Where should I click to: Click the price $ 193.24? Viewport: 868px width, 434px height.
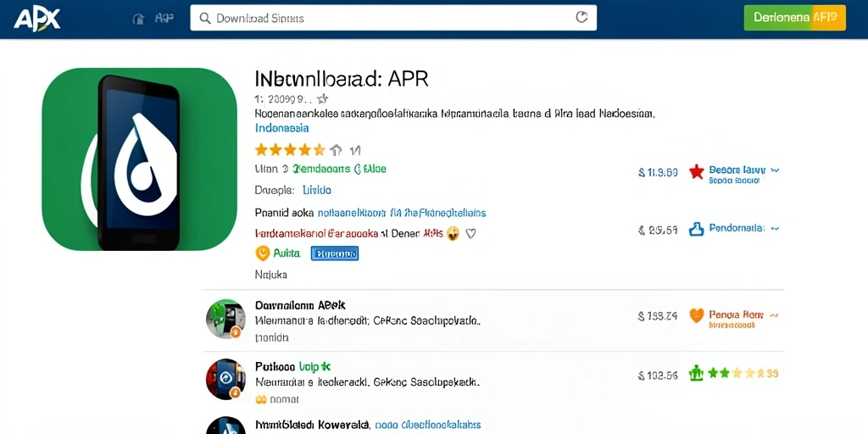pyautogui.click(x=658, y=316)
